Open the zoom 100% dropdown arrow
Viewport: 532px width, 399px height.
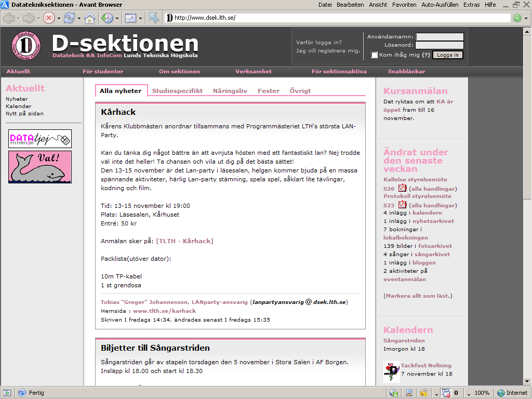(x=469, y=394)
